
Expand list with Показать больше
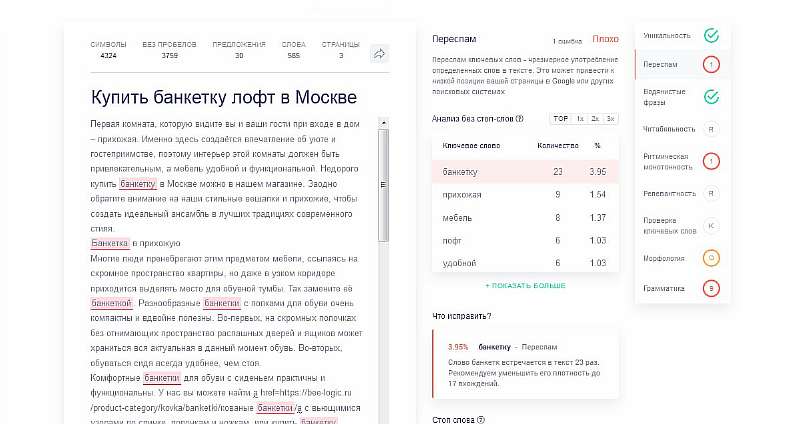[x=525, y=286]
